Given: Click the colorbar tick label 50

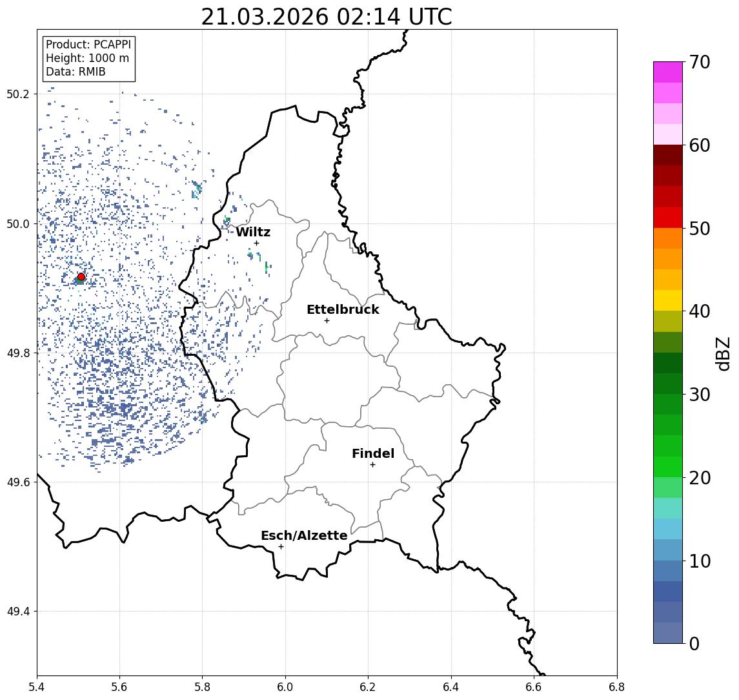Looking at the screenshot, I should (x=700, y=229).
